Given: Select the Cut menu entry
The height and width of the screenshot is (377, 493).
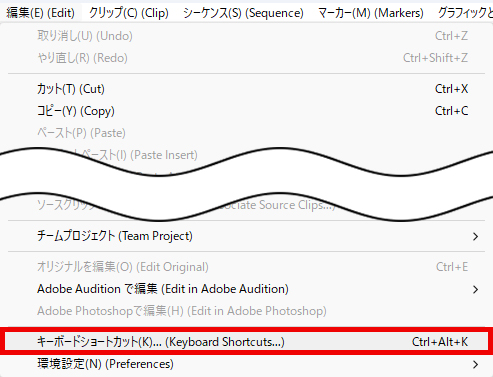Looking at the screenshot, I should pos(247,89).
